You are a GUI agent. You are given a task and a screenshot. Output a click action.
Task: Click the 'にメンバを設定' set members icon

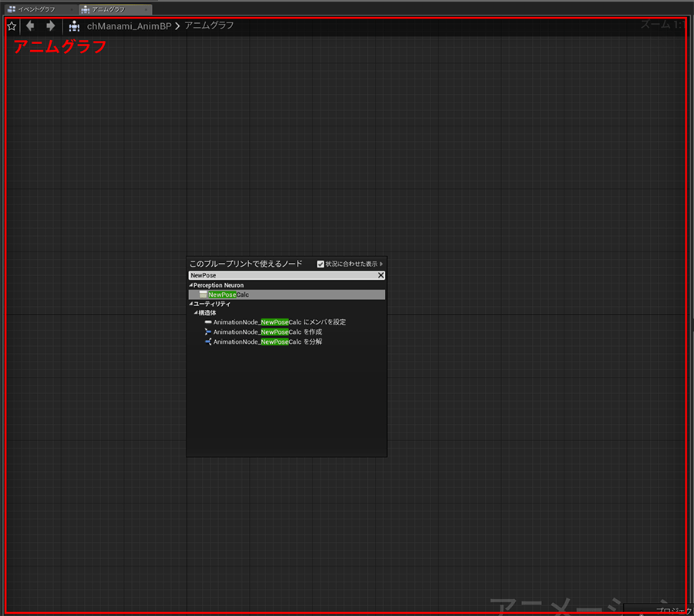click(x=208, y=322)
